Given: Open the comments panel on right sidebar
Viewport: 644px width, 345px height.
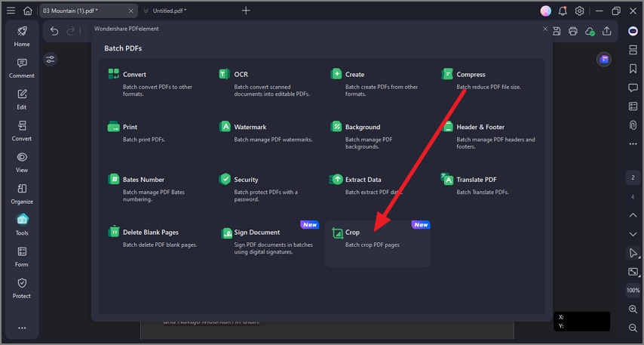Looking at the screenshot, I should [x=633, y=87].
